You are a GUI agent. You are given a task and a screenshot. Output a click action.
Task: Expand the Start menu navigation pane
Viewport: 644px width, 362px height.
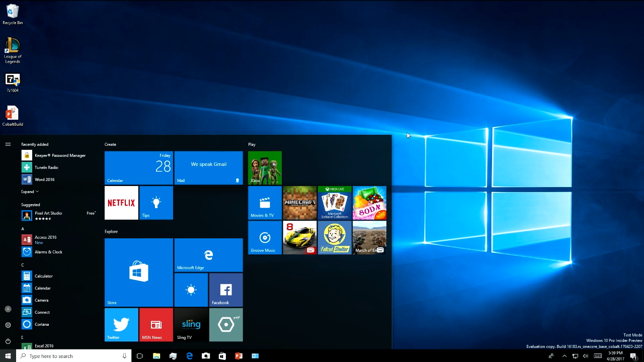pyautogui.click(x=8, y=144)
